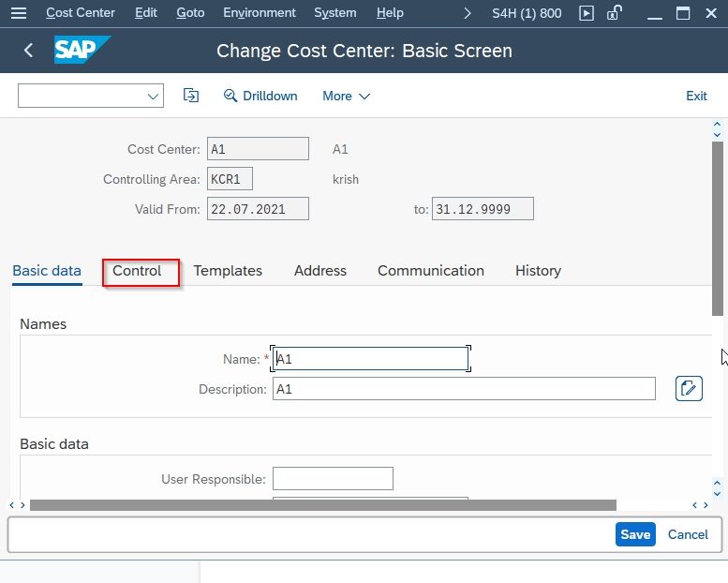
Task: Open the command field dropdown
Action: click(x=153, y=97)
